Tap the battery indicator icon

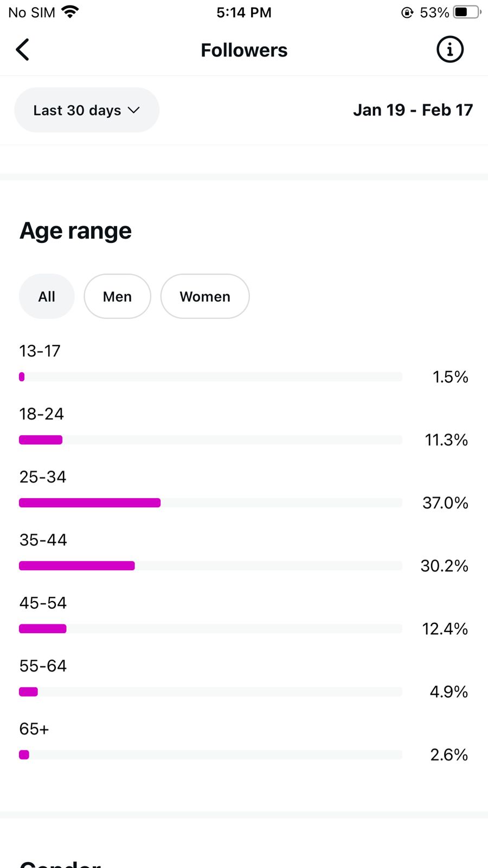point(466,12)
